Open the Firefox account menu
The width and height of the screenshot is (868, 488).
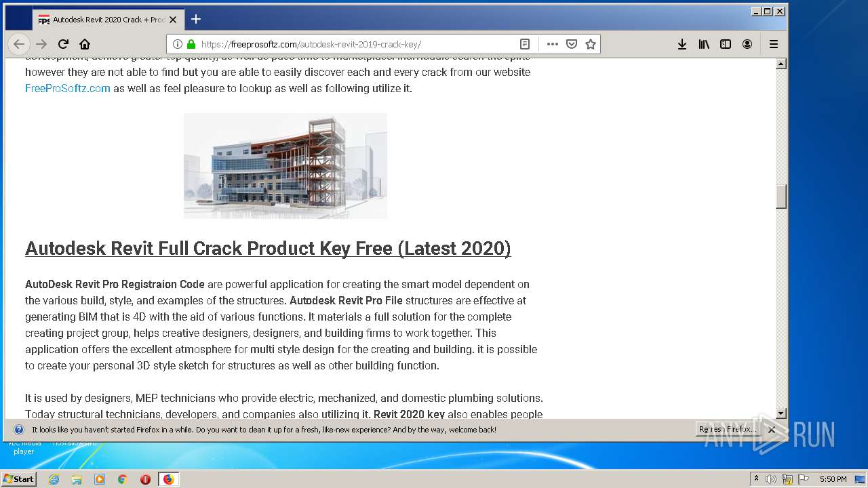tap(747, 44)
